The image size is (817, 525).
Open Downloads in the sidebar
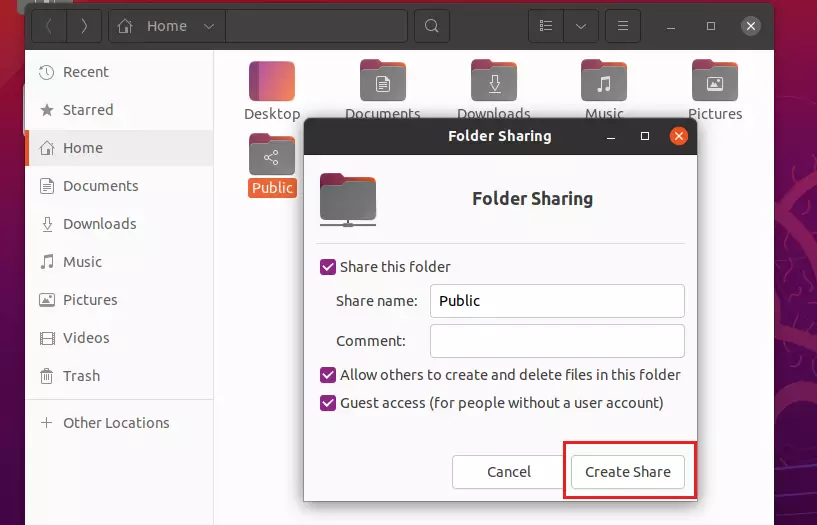[x=119, y=224]
